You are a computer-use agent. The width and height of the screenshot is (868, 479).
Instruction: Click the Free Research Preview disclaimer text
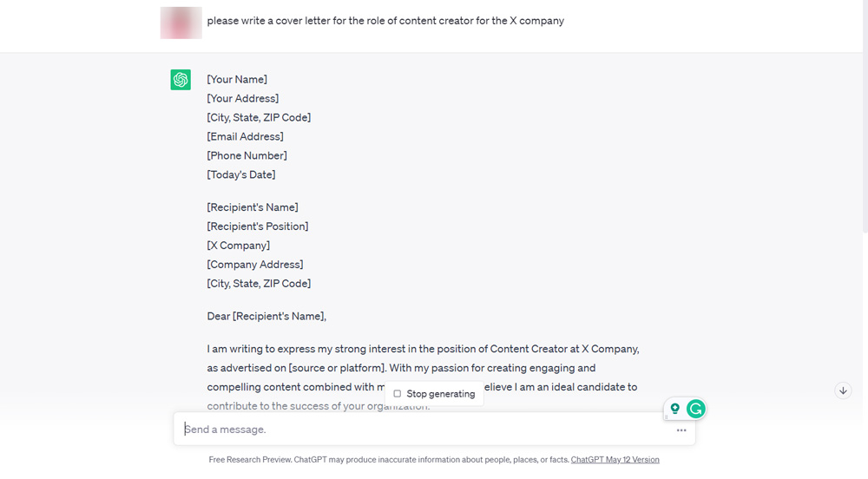click(x=389, y=460)
